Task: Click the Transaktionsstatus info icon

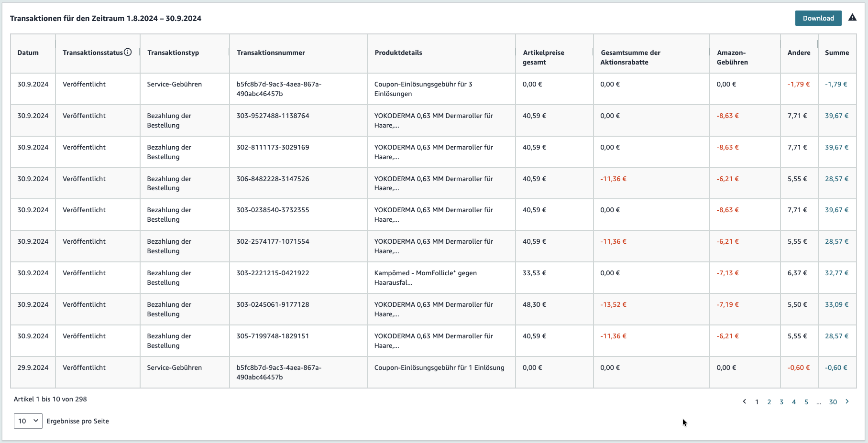Action: 128,52
